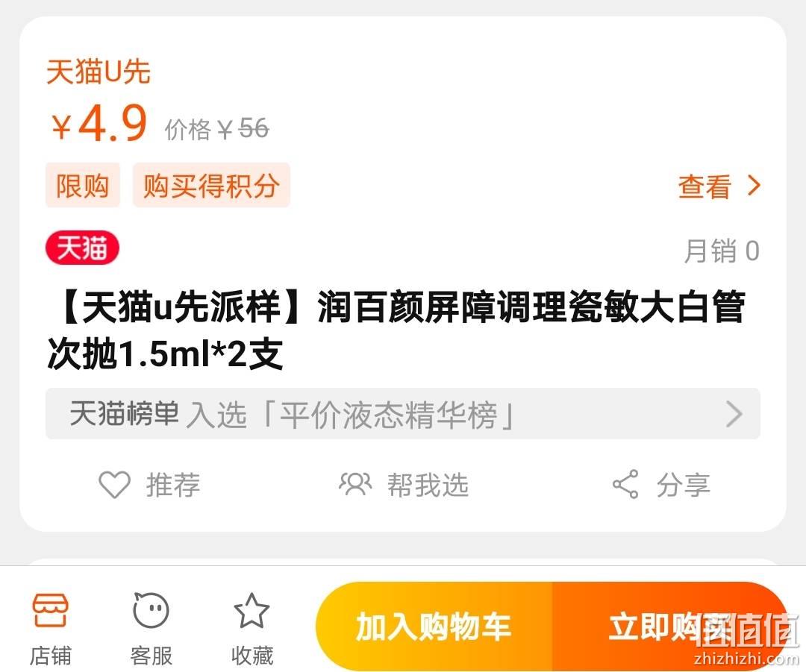This screenshot has height=672, width=806.
Task: Tap the heart icon next to 推荐
Action: 115,485
